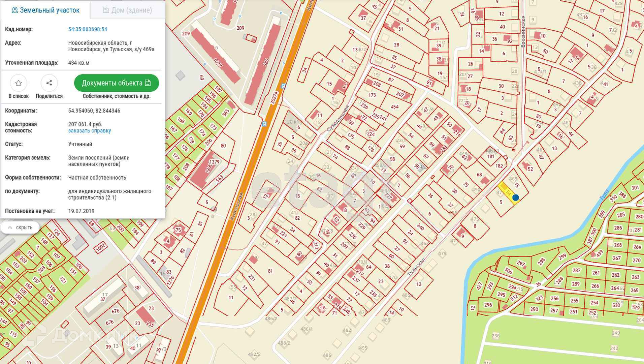Click the Поделиться label
Viewport: 644px width, 364px height.
click(x=49, y=96)
